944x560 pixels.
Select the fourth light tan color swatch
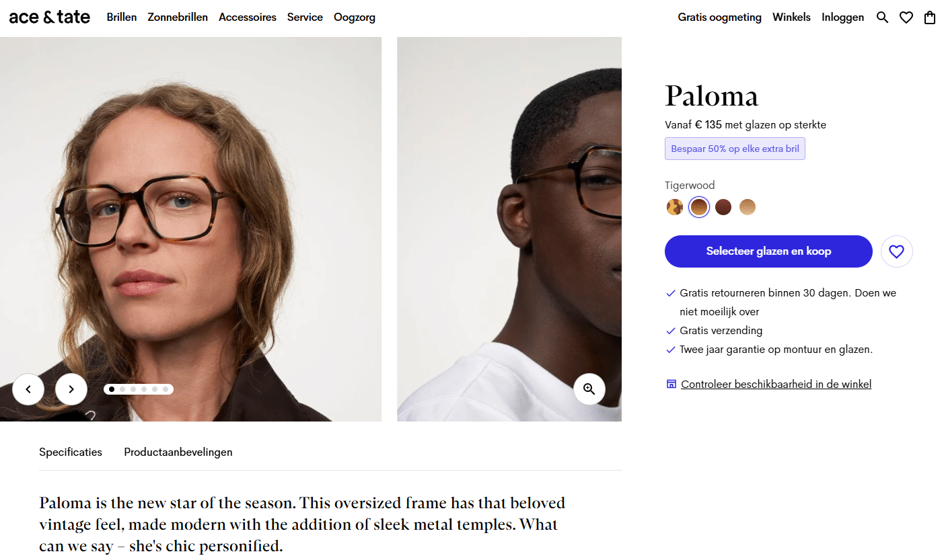coord(748,207)
